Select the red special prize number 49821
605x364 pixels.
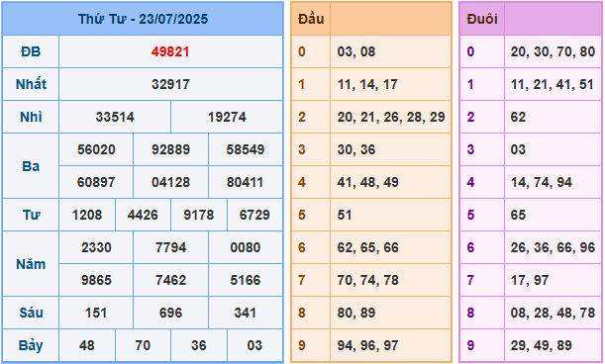coord(170,51)
